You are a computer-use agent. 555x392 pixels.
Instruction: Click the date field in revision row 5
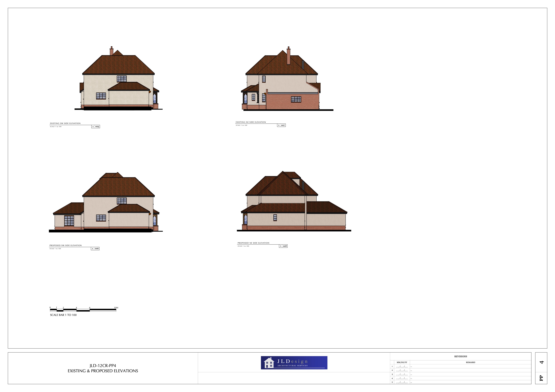pyautogui.click(x=402, y=382)
